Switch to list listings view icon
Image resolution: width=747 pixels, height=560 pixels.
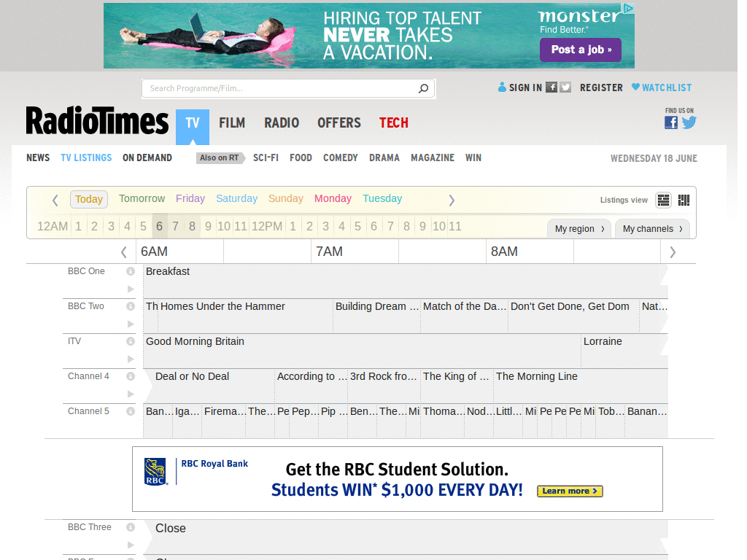tap(664, 200)
